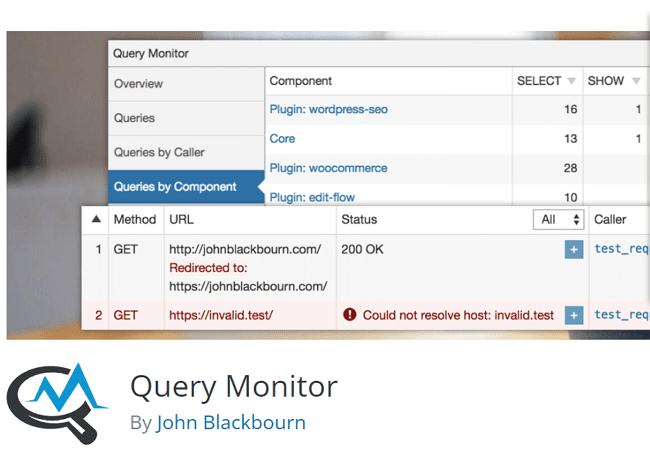Click the http://johnblackbourn.com/ URL text
The width and height of the screenshot is (650, 458).
tap(245, 249)
